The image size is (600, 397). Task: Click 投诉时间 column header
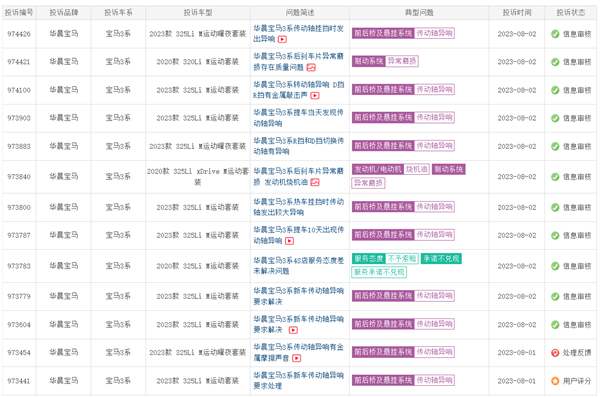517,13
